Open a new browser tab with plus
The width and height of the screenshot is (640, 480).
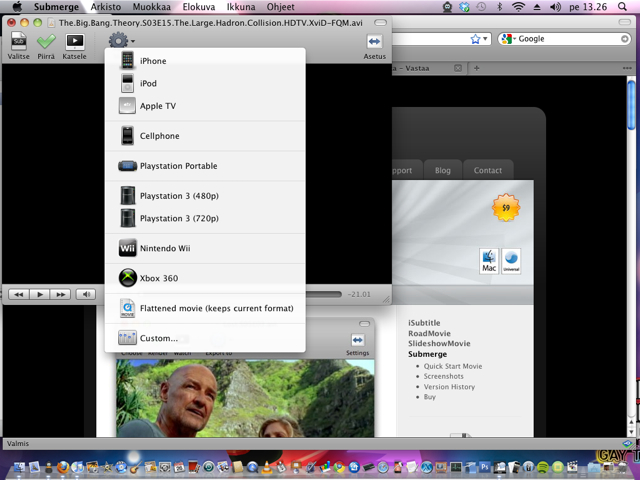[x=476, y=68]
